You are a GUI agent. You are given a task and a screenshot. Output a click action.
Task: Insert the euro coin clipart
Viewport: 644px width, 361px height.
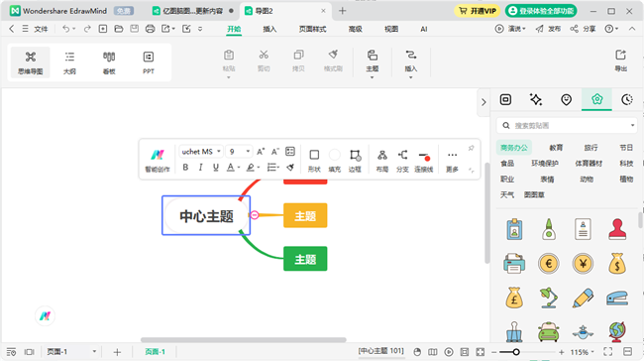pos(549,263)
